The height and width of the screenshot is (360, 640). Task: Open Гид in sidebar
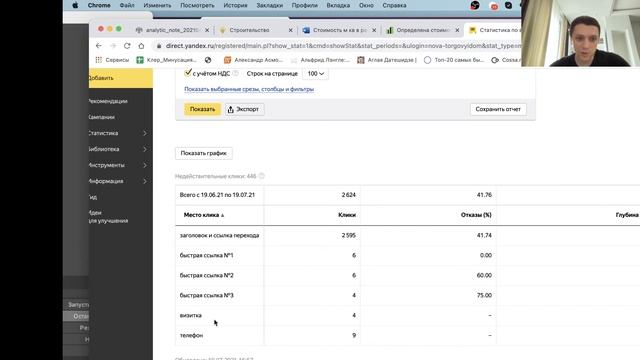(93, 197)
